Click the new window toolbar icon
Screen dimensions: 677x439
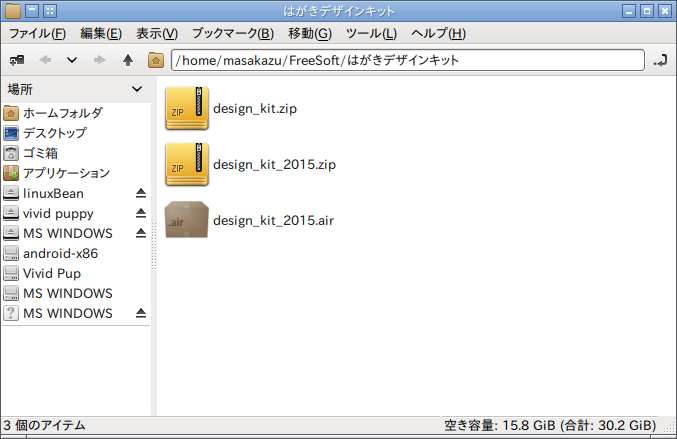click(17, 60)
